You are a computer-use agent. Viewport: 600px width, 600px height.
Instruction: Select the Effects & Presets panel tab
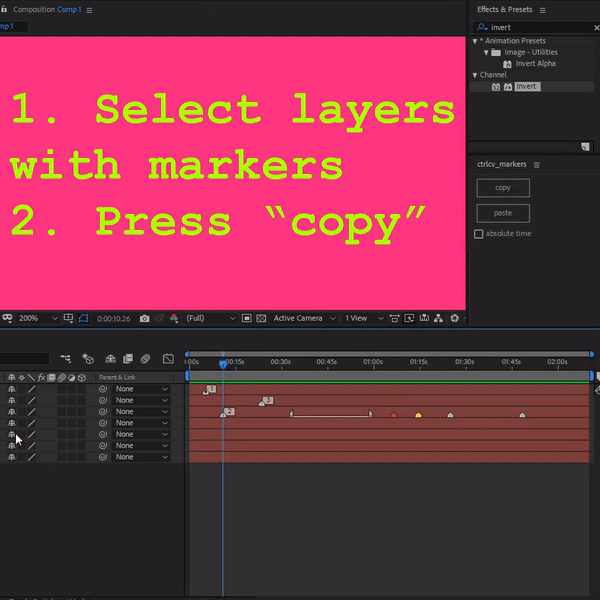coord(505,10)
